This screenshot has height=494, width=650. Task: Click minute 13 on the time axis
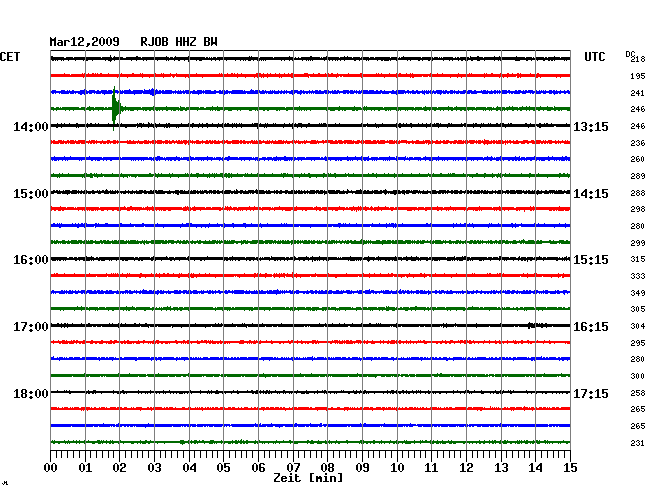pos(501,467)
